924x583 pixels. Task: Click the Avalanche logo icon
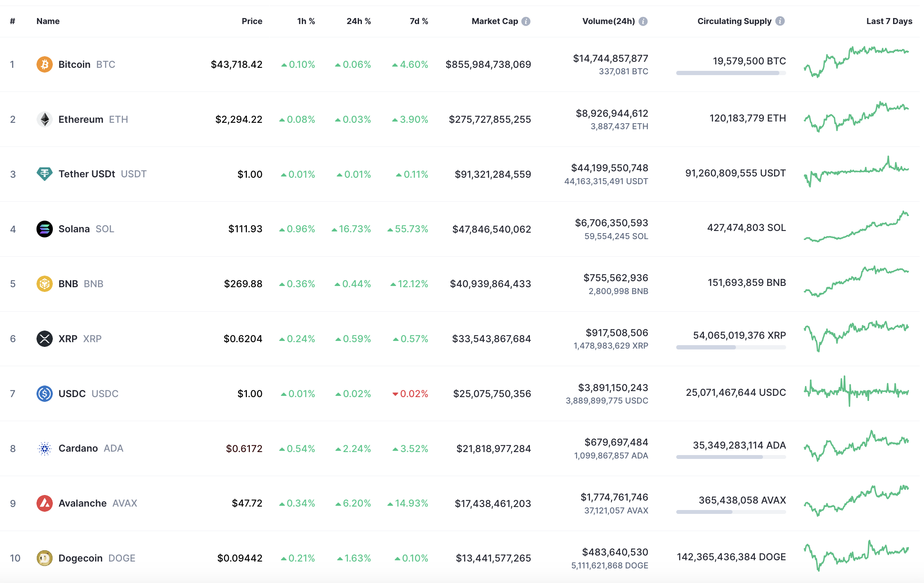[44, 503]
